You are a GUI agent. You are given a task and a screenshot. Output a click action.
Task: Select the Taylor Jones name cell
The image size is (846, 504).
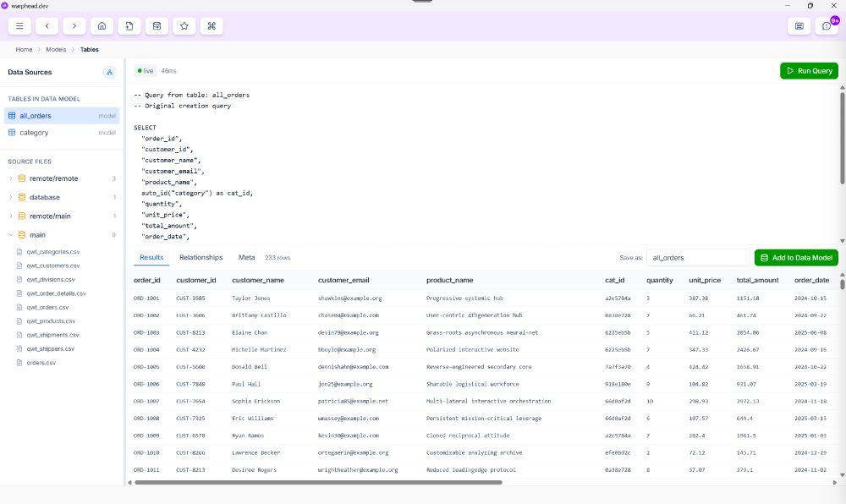[x=251, y=299]
